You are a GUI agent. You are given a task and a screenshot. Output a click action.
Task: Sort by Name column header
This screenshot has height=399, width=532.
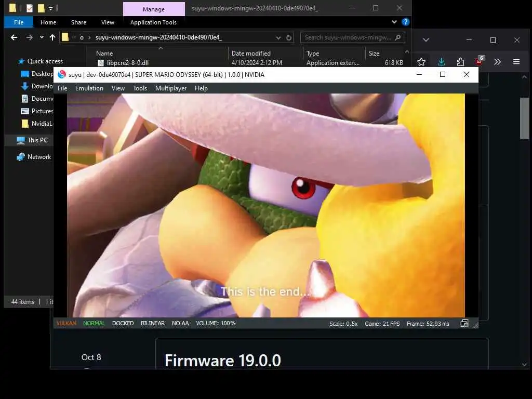[104, 54]
